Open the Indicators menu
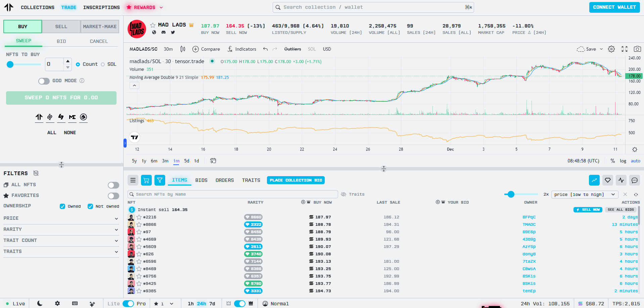 click(242, 49)
